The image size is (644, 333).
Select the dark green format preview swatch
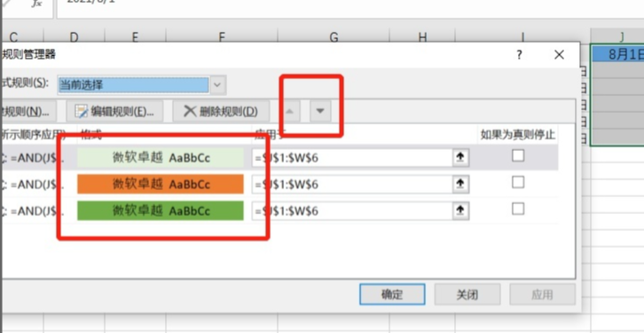point(161,210)
